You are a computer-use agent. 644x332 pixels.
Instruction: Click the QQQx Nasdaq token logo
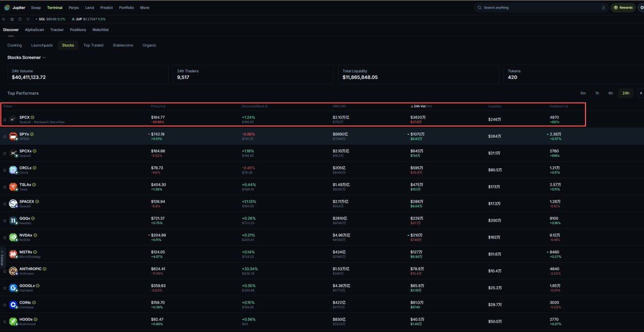click(x=13, y=220)
